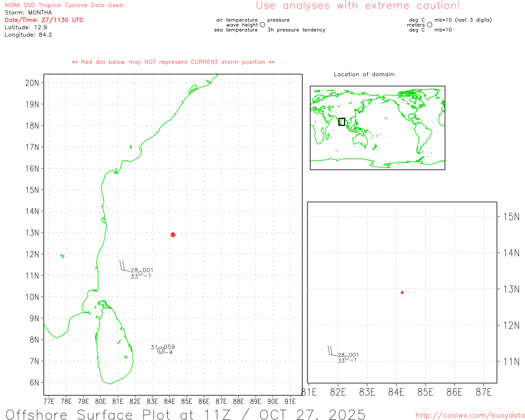Click the black domain rectangle on world map
Screen dimensions: 525x420
pyautogui.click(x=342, y=122)
